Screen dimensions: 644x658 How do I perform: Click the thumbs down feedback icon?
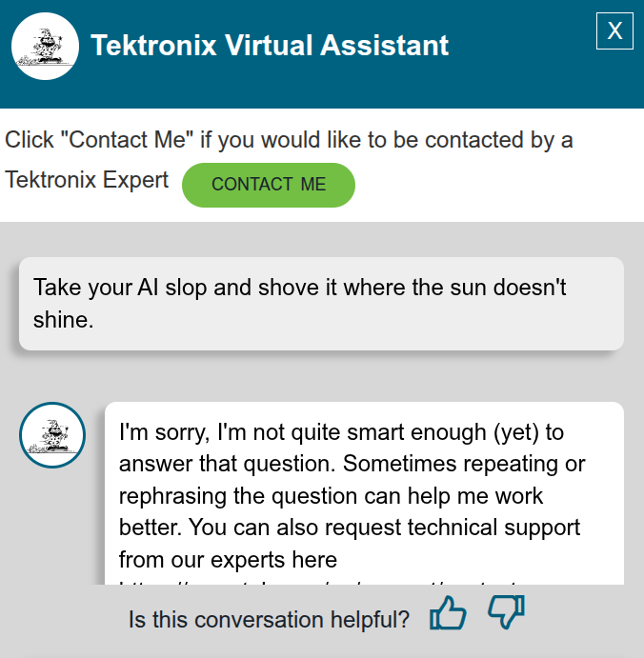click(x=506, y=611)
